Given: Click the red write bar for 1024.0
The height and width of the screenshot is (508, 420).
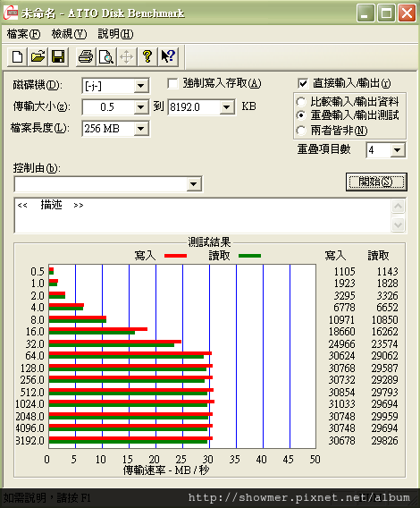Looking at the screenshot, I should (131, 402).
